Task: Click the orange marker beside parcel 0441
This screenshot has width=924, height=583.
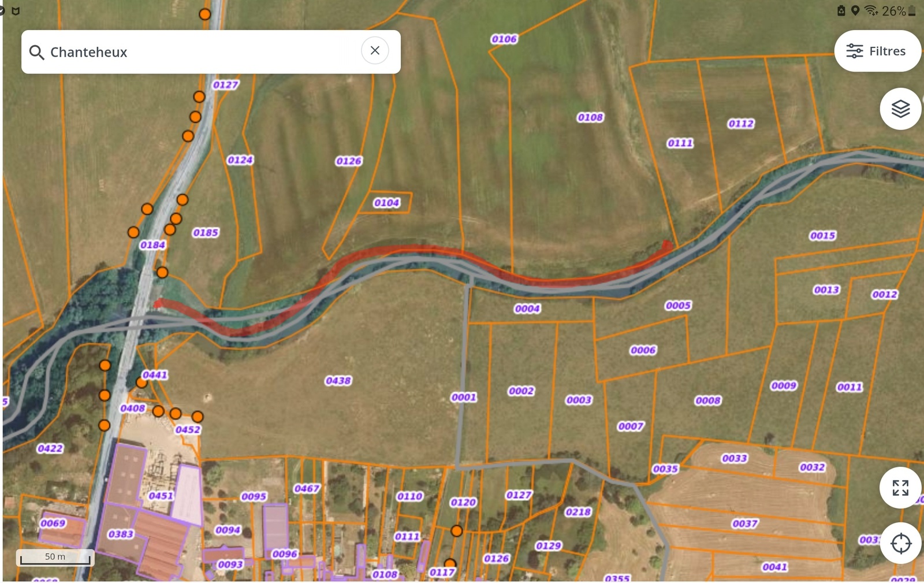Action: pyautogui.click(x=141, y=383)
